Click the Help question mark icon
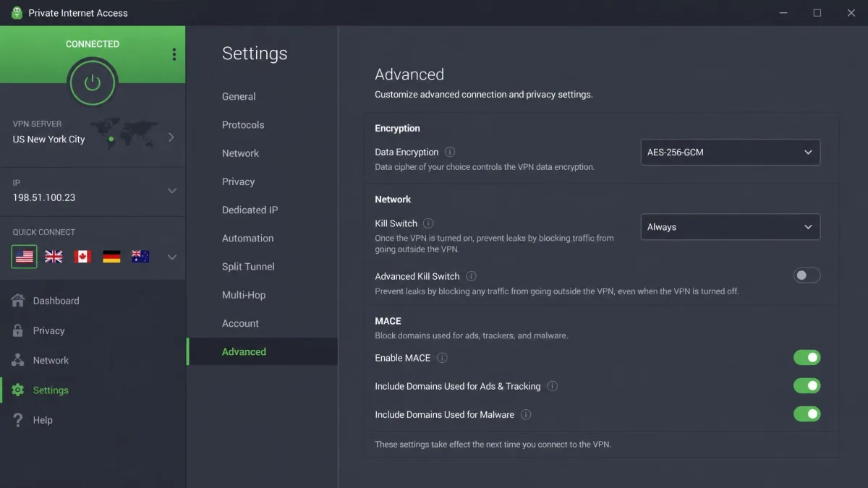 (18, 420)
